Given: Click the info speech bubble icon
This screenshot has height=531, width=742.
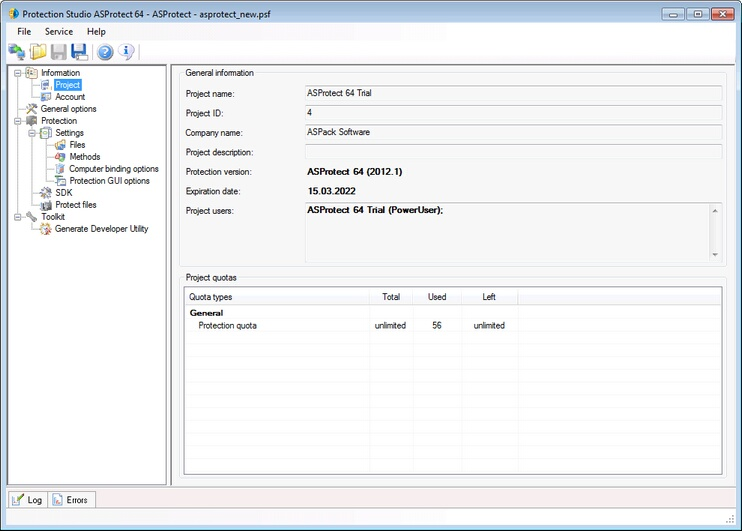Looking at the screenshot, I should coord(126,52).
